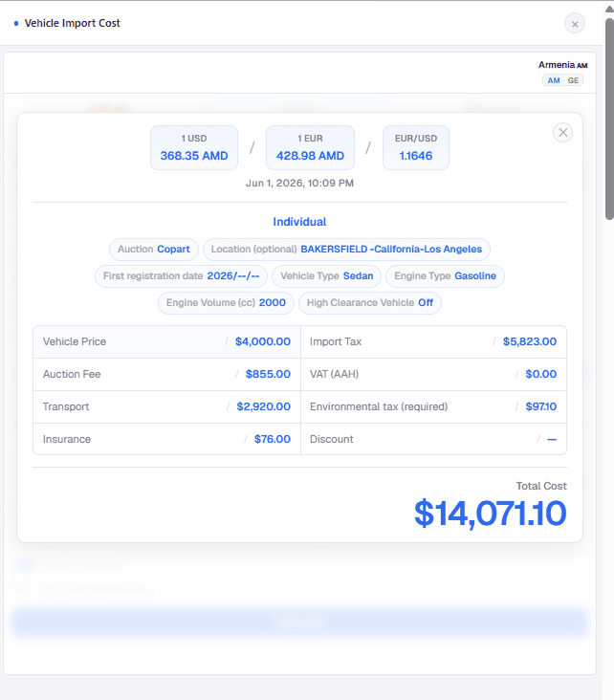Switch country to AM
This screenshot has height=700, width=614.
point(554,80)
